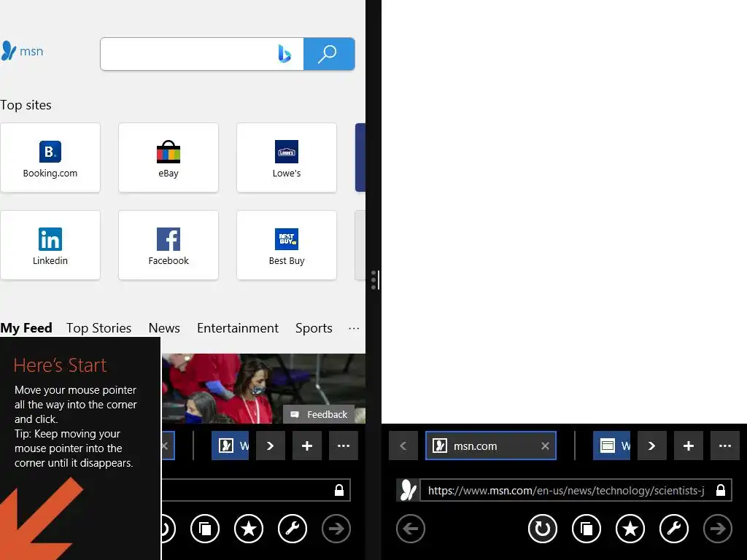Open the News feed tab

coord(164,328)
